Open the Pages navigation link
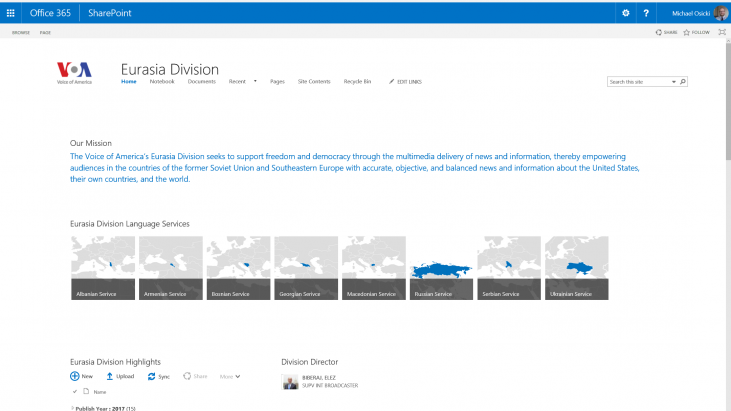Viewport: 731px width, 411px height. tap(277, 82)
